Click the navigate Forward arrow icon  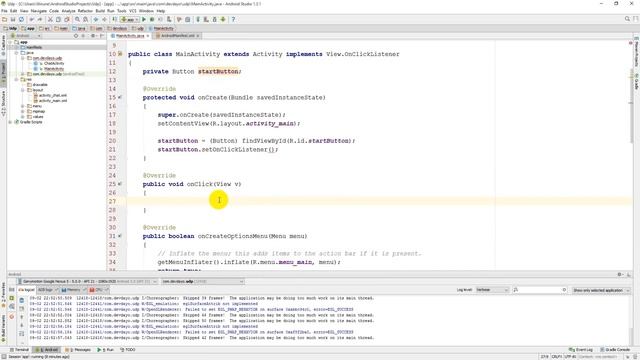point(104,19)
